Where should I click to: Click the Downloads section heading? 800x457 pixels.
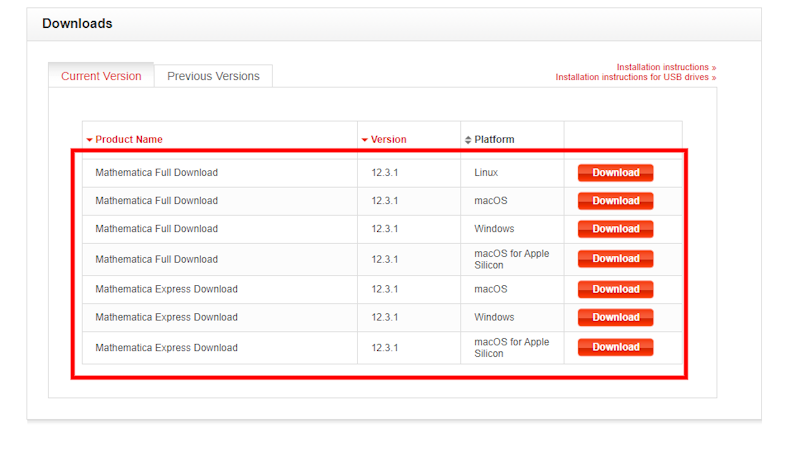coord(77,23)
